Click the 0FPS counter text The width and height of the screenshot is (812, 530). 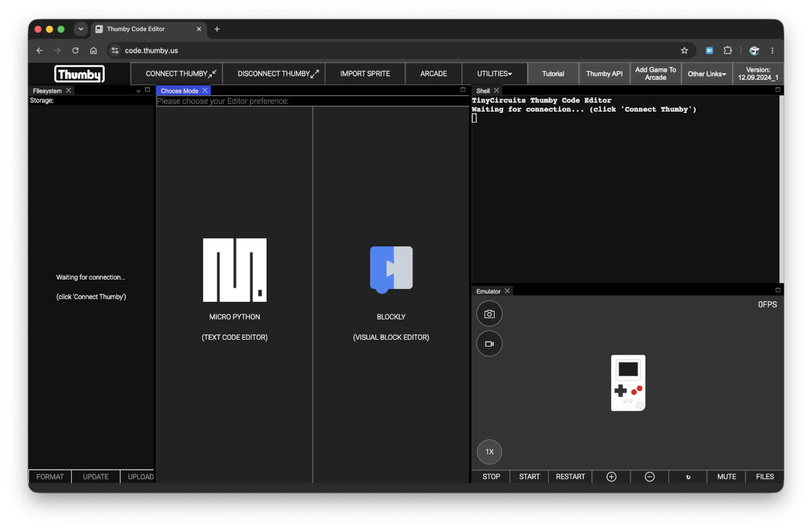click(x=767, y=305)
